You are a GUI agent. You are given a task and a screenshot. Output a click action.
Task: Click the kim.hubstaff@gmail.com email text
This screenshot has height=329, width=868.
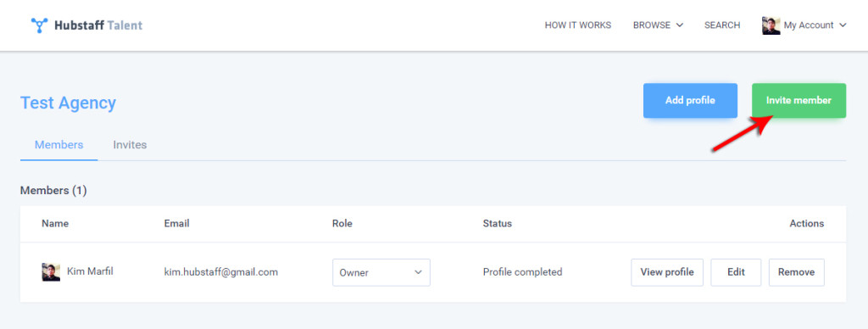click(x=221, y=272)
